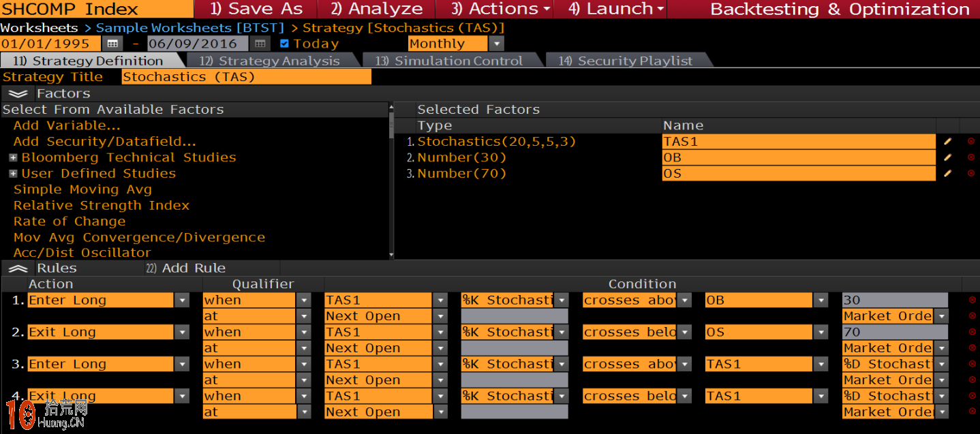This screenshot has width=980, height=434.
Task: Open rule 1 Enter Long action dropdown
Action: [x=182, y=300]
